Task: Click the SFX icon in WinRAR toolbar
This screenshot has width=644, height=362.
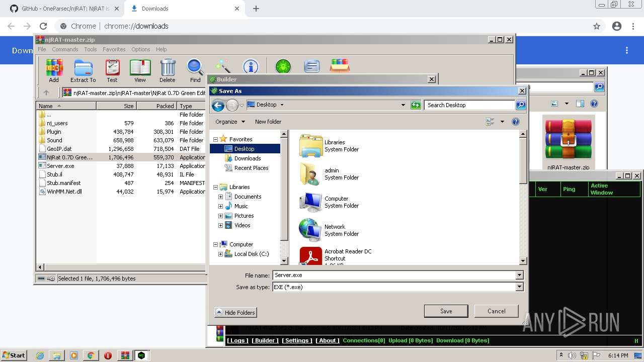Action: [x=340, y=66]
